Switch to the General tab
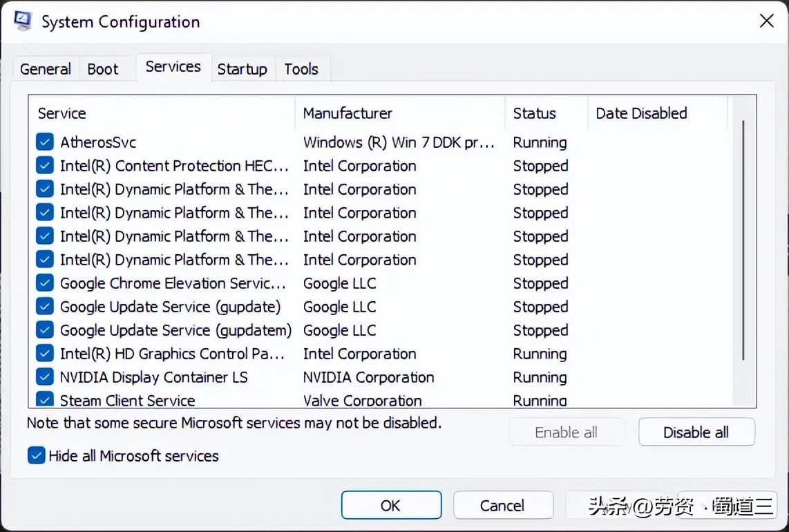 point(46,69)
